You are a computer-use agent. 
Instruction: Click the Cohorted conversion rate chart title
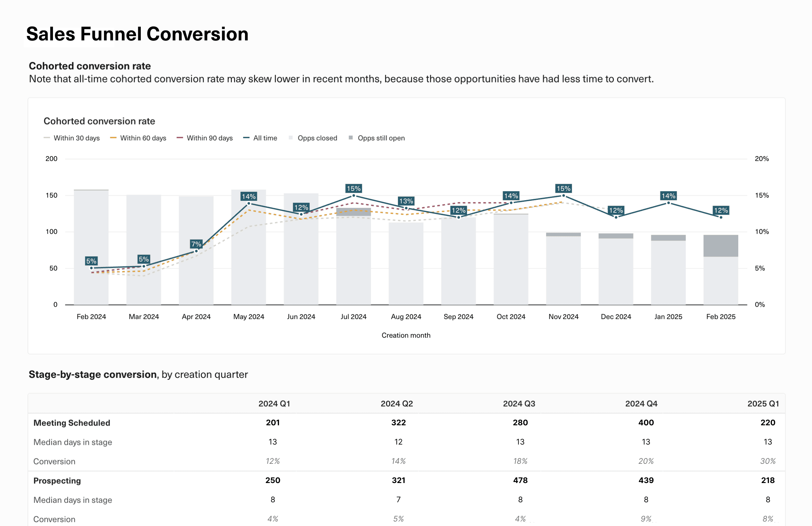99,121
